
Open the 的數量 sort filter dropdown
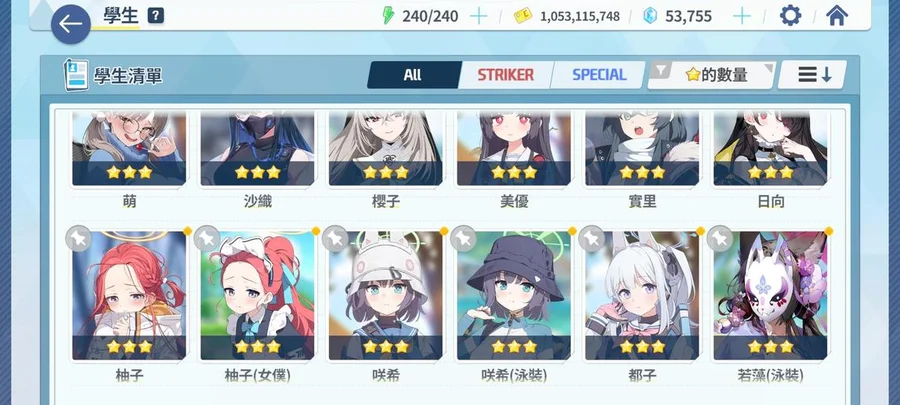(x=712, y=75)
